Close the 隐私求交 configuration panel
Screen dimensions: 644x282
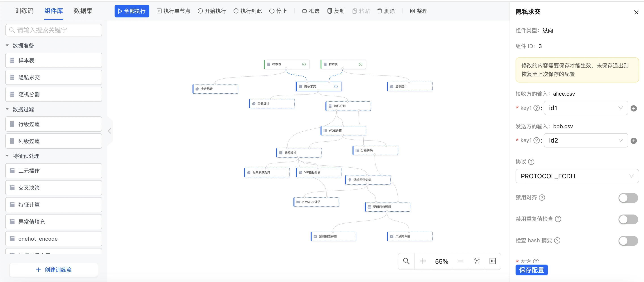[636, 12]
